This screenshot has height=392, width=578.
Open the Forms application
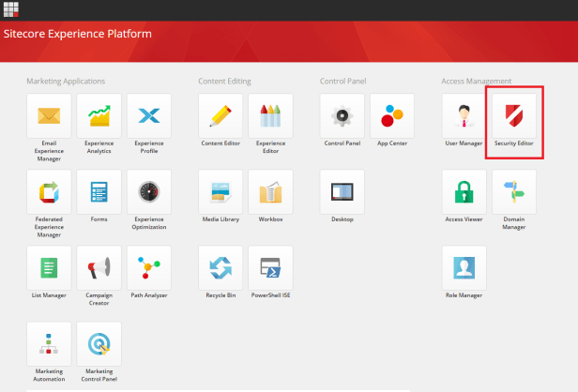99,192
